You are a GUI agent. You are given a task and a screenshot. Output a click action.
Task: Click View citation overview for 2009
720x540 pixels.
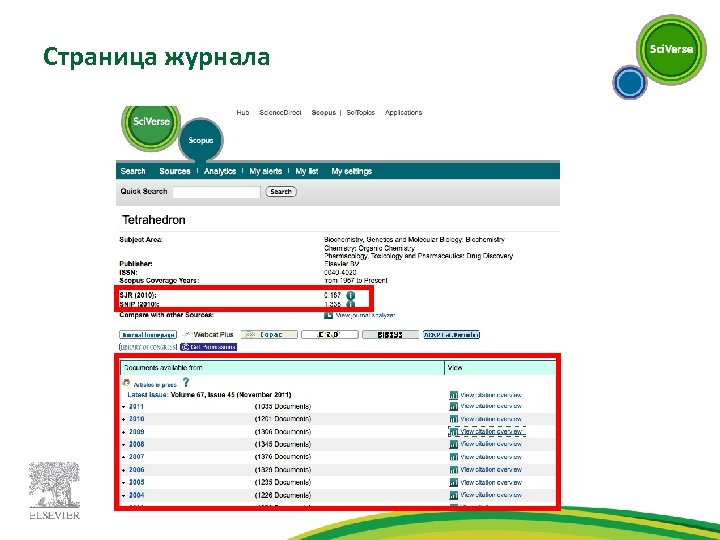(491, 432)
